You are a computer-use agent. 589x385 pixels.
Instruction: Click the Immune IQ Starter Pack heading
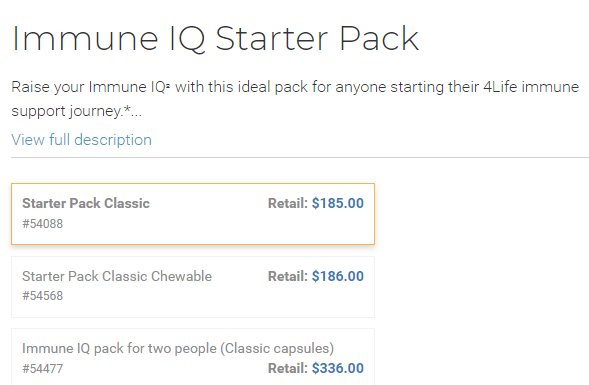(216, 39)
